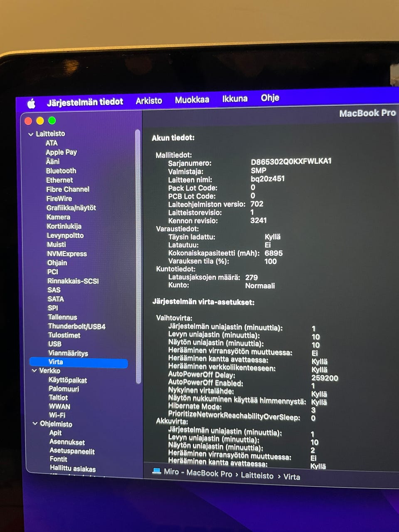
Task: Open the Apple menu
Action: pos(31,104)
